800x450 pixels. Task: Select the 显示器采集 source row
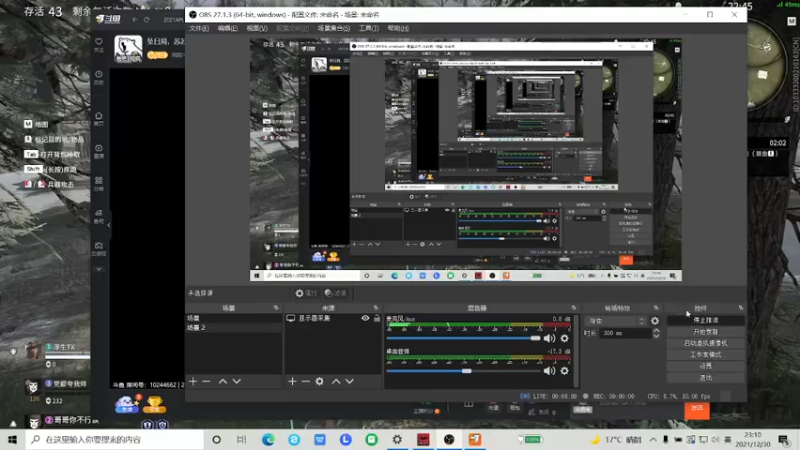tap(333, 318)
